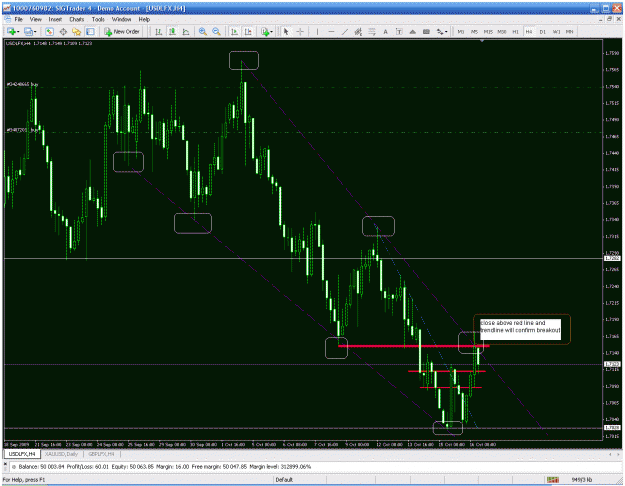Image resolution: width=625 pixels, height=486 pixels.
Task: Close the Terminal panel with its x
Action: point(5,464)
